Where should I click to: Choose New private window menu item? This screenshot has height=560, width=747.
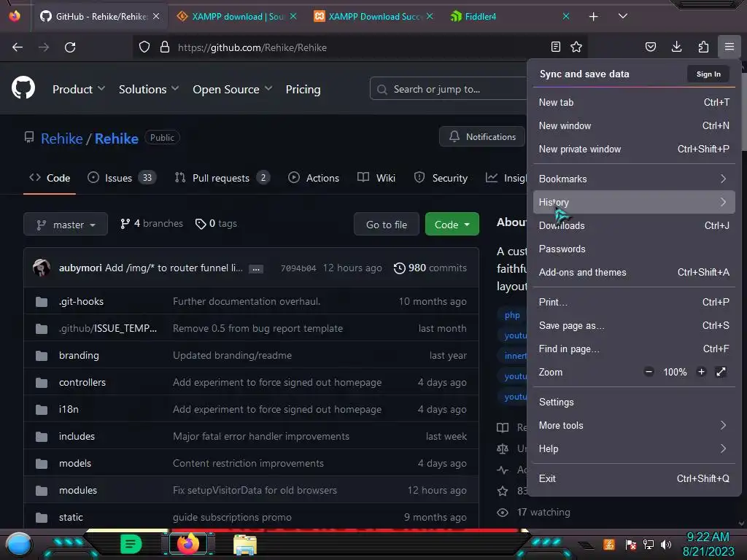[634, 149]
